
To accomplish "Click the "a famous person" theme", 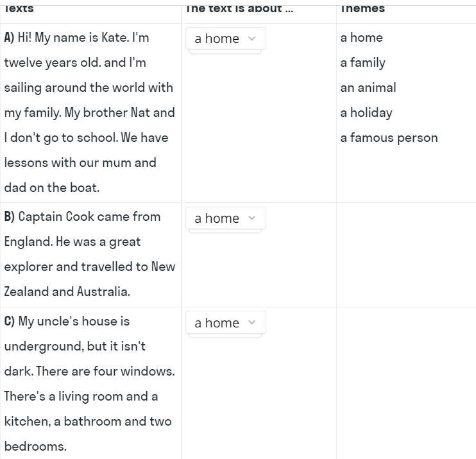I will pos(389,138).
